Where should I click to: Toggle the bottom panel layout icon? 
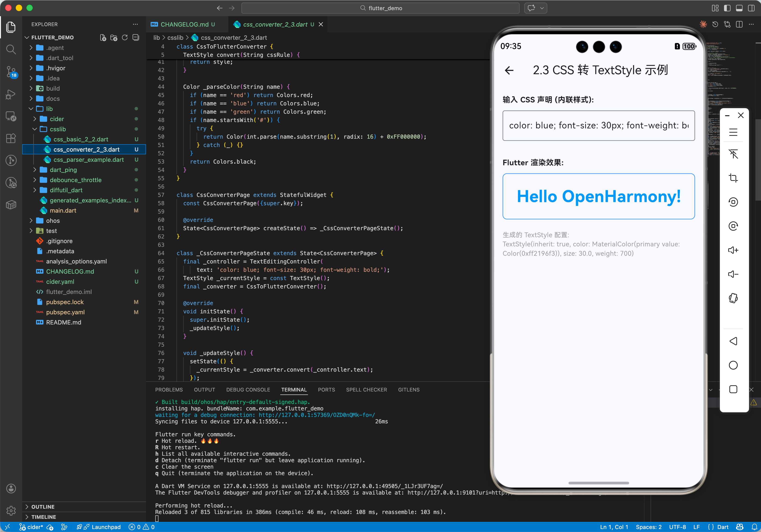(x=739, y=8)
